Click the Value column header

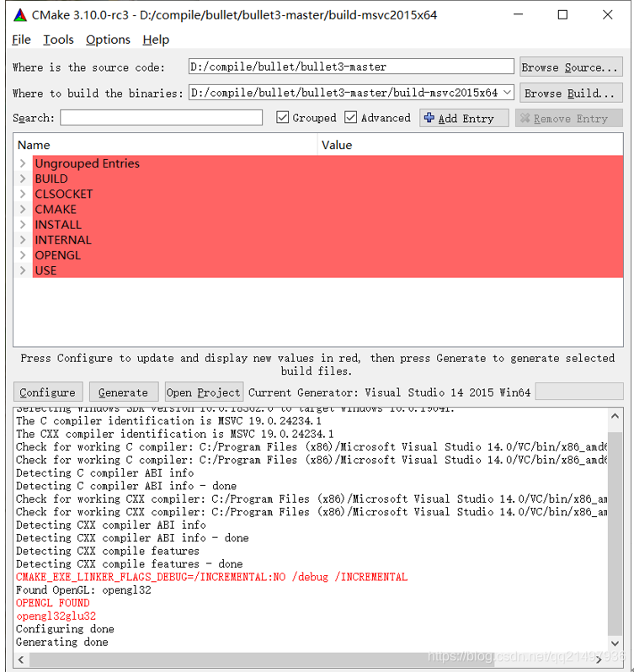[x=471, y=145]
